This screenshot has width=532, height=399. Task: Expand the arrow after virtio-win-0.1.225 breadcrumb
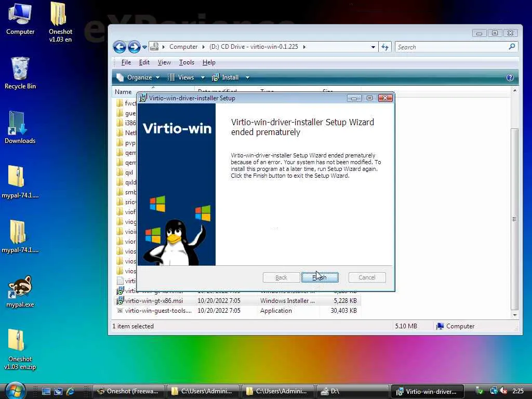[x=304, y=47]
